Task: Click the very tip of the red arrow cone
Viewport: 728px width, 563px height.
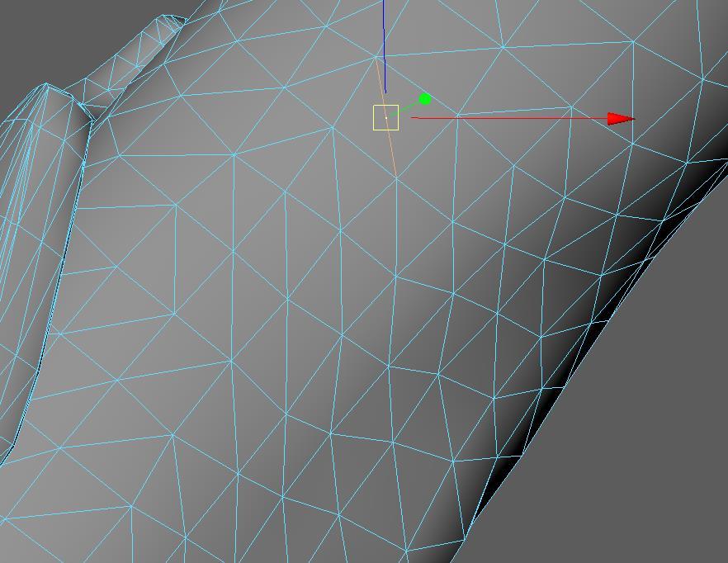Action: point(633,119)
